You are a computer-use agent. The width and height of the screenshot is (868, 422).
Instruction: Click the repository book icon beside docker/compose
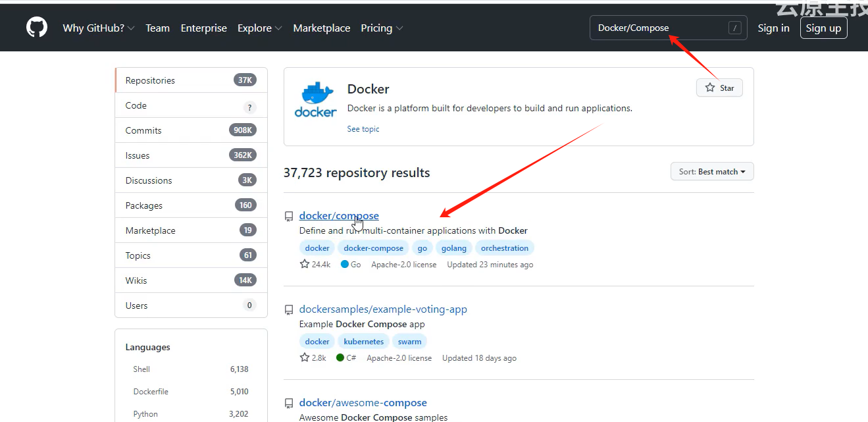point(289,215)
